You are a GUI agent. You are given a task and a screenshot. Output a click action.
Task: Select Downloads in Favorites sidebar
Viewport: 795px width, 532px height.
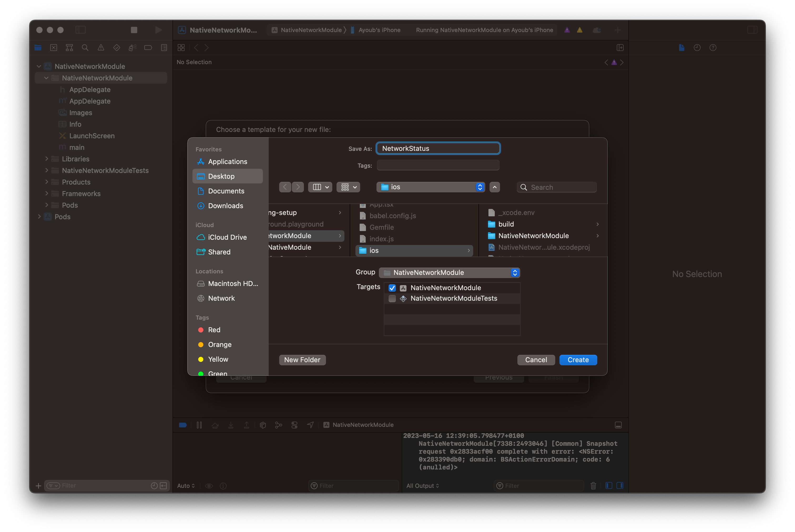[x=227, y=206]
